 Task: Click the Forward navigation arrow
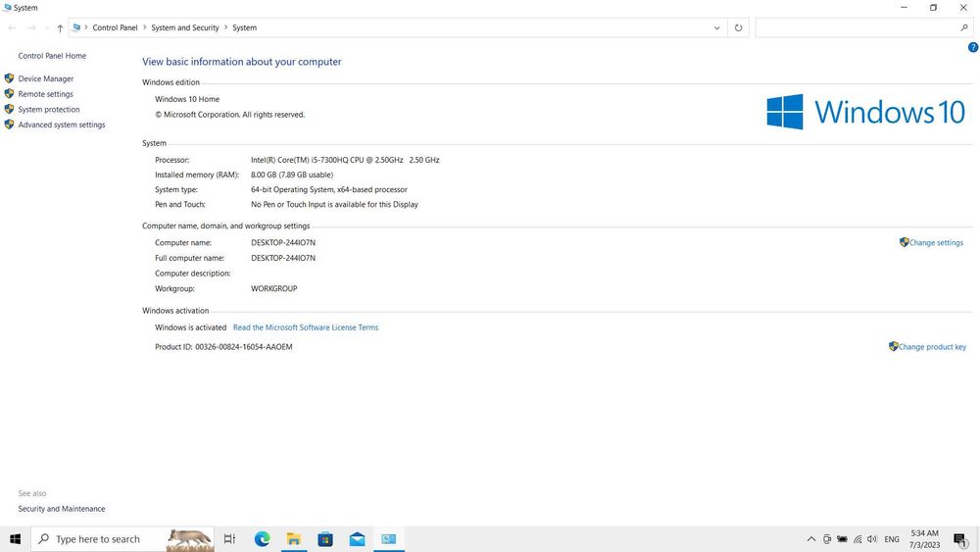pyautogui.click(x=31, y=27)
